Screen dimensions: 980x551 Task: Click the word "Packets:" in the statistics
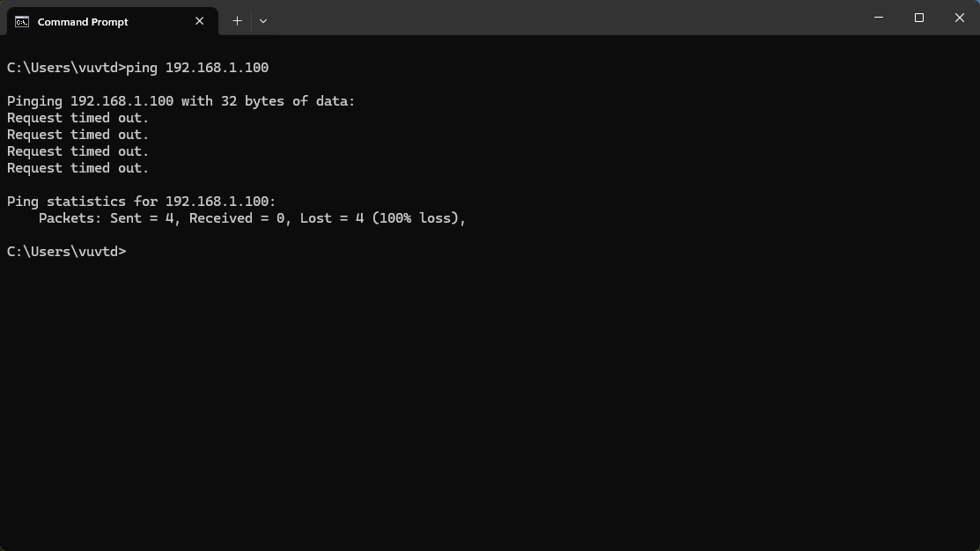(x=70, y=218)
